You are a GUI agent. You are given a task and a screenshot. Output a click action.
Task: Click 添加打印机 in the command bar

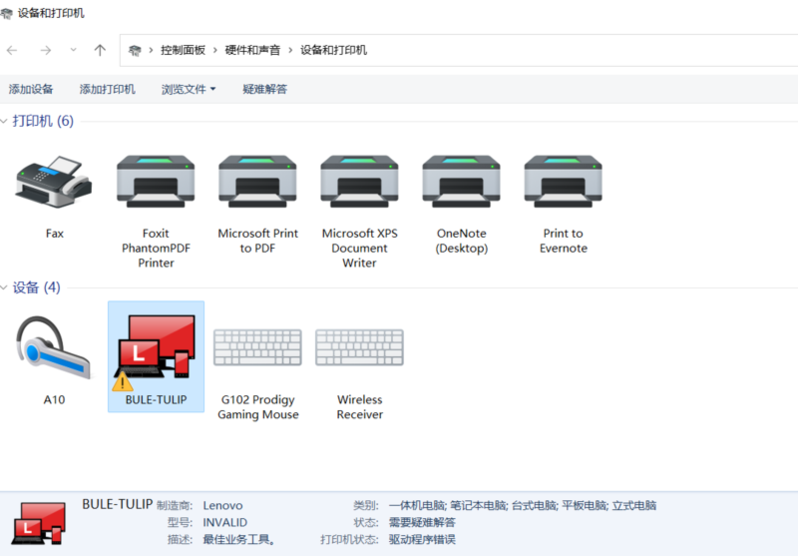click(107, 89)
